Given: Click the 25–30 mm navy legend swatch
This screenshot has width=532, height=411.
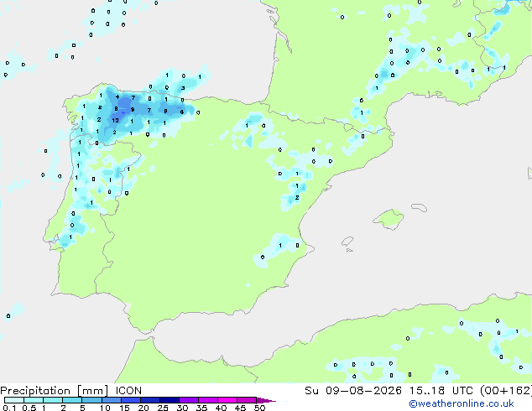Looking at the screenshot, I should point(169,400).
